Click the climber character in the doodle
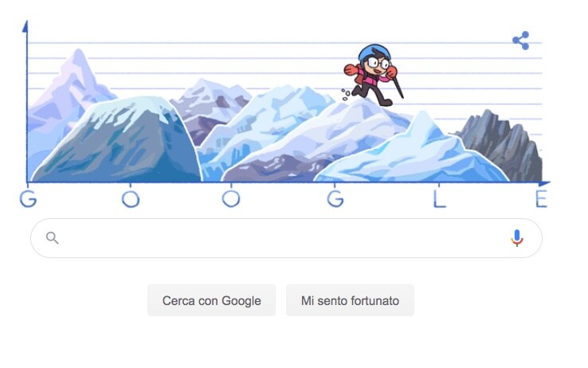The height and width of the screenshot is (368, 588). pos(373,75)
